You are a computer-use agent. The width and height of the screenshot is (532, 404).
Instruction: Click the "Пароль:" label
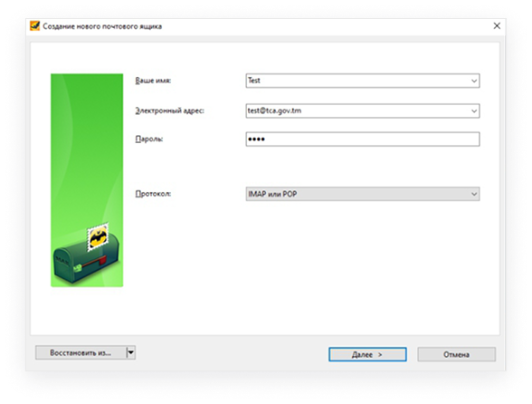click(x=149, y=139)
